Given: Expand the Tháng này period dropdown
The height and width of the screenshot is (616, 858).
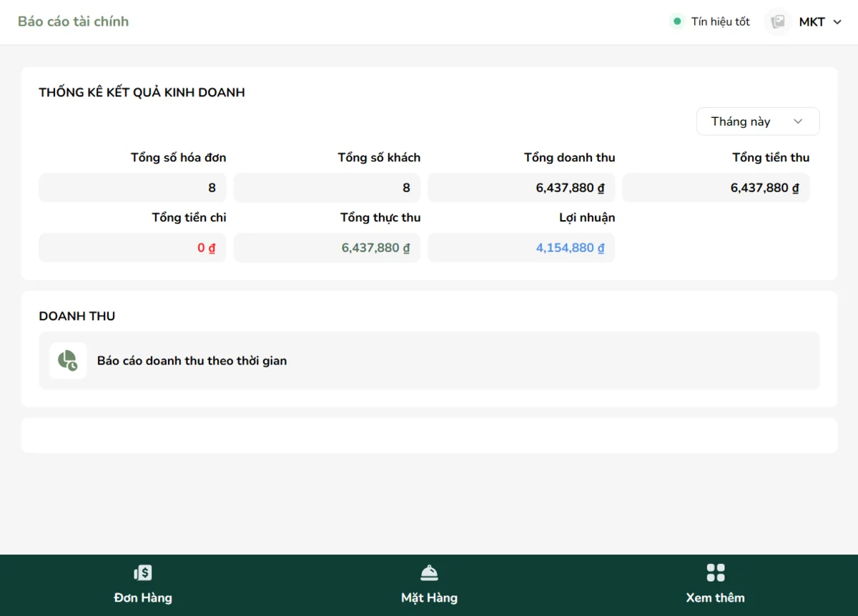Looking at the screenshot, I should [x=758, y=121].
